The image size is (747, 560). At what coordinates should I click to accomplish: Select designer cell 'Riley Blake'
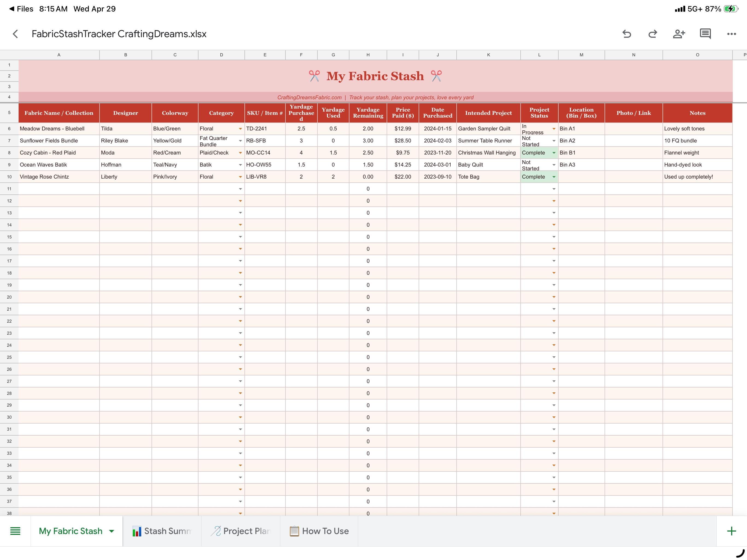(x=126, y=141)
